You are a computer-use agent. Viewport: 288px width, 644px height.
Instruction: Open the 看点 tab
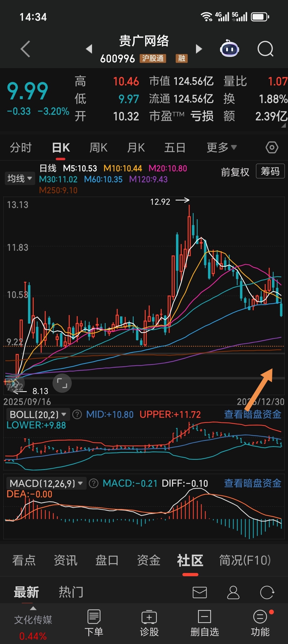24,560
